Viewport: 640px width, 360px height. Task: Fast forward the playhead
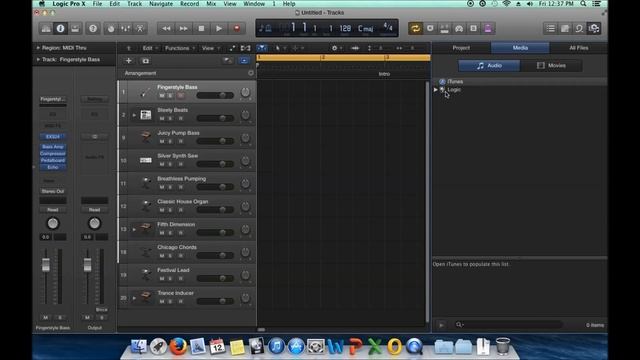(184, 28)
